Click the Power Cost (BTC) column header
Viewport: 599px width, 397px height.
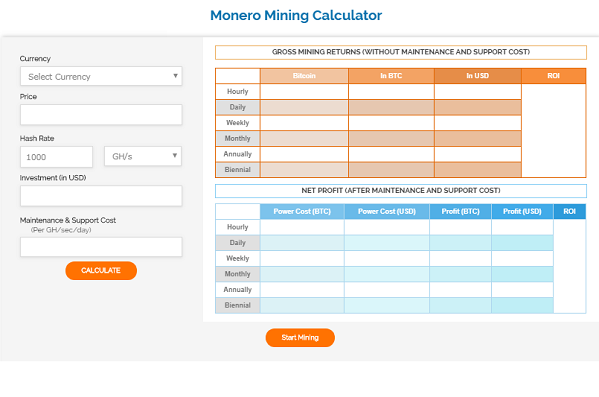(x=302, y=211)
